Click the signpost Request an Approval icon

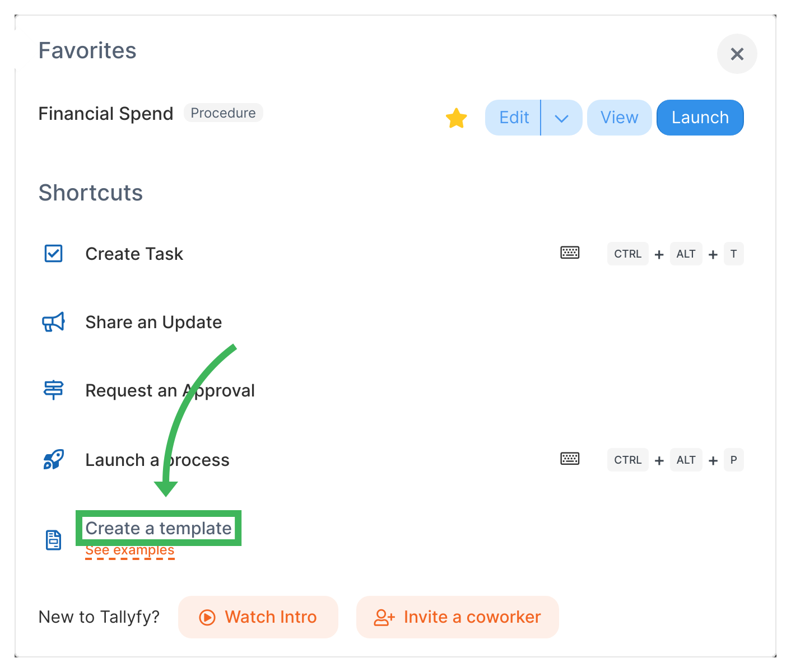pyautogui.click(x=54, y=390)
